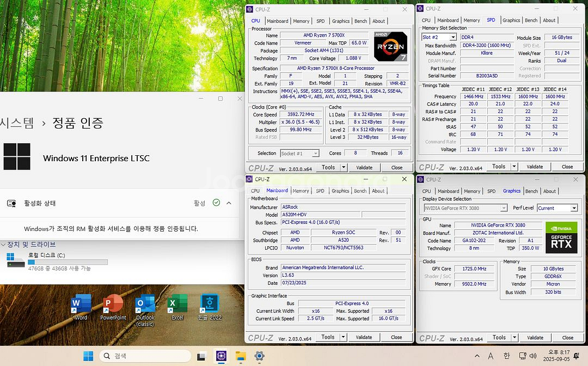Collapse the activation status section chevron

point(229,203)
